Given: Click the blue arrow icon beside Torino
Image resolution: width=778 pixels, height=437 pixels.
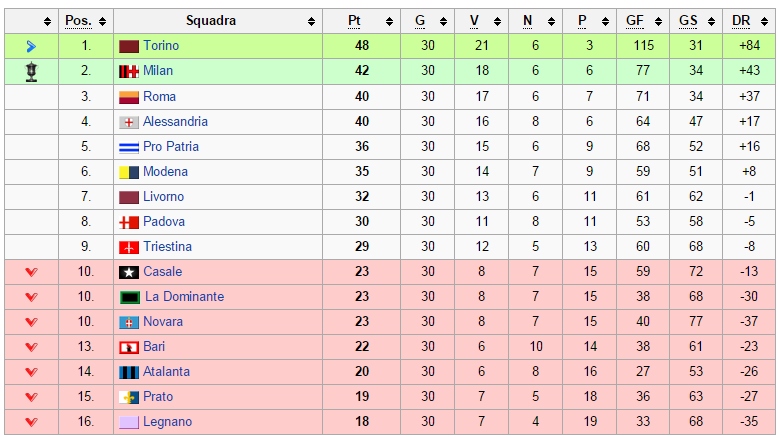Looking at the screenshot, I should click(31, 46).
